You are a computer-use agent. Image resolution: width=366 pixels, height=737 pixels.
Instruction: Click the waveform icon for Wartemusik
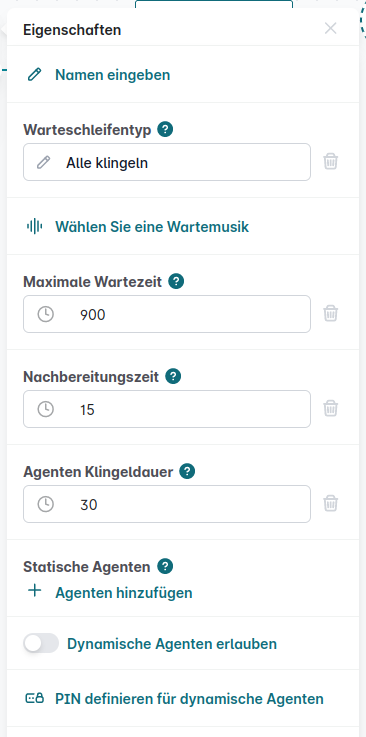[34, 227]
